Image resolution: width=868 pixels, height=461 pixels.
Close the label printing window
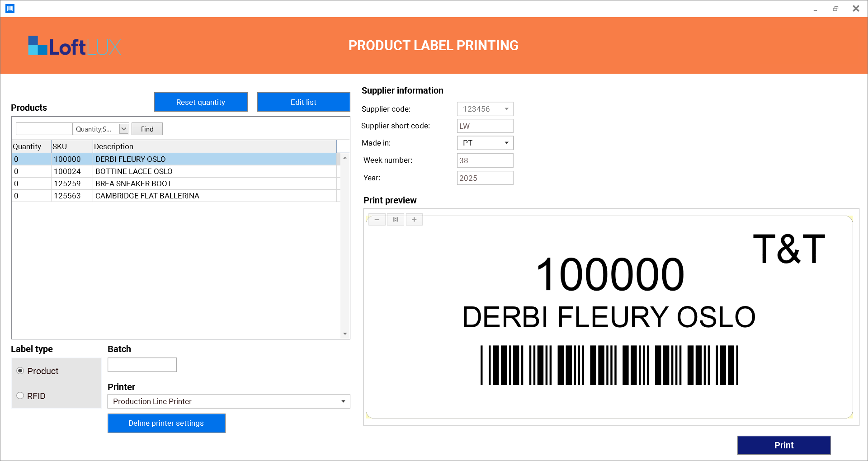(x=856, y=9)
